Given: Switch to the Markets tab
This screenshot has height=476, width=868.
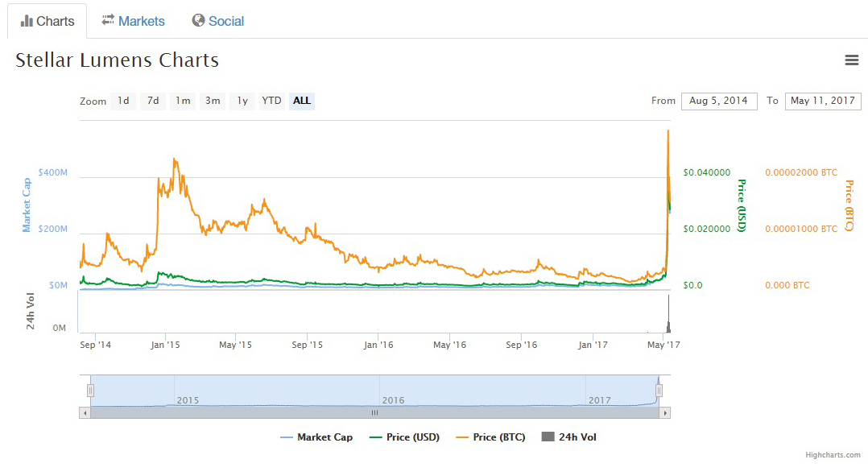Looking at the screenshot, I should point(133,21).
